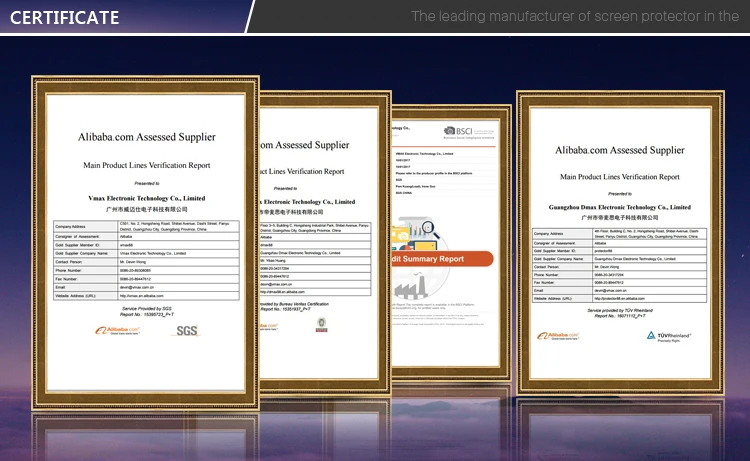Open the TÜV Rheinland framed certificate
Viewport: 750px width, 461px height.
[620, 243]
